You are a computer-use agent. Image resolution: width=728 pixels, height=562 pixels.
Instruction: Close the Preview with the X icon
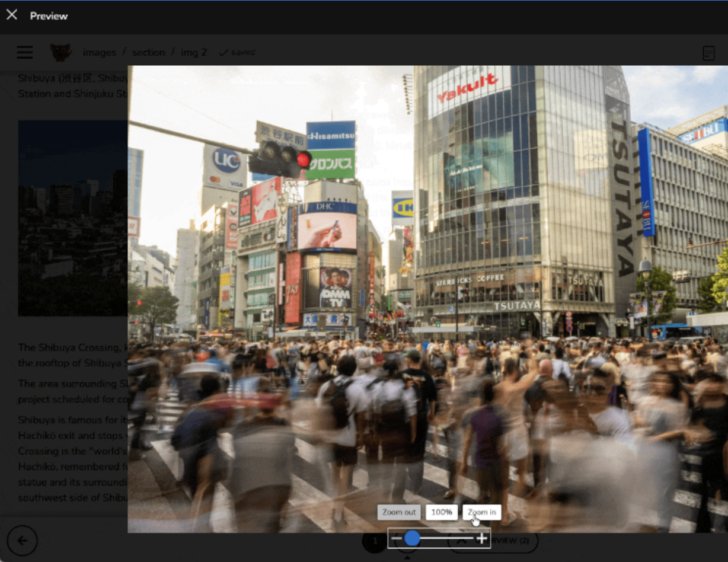pos(12,15)
